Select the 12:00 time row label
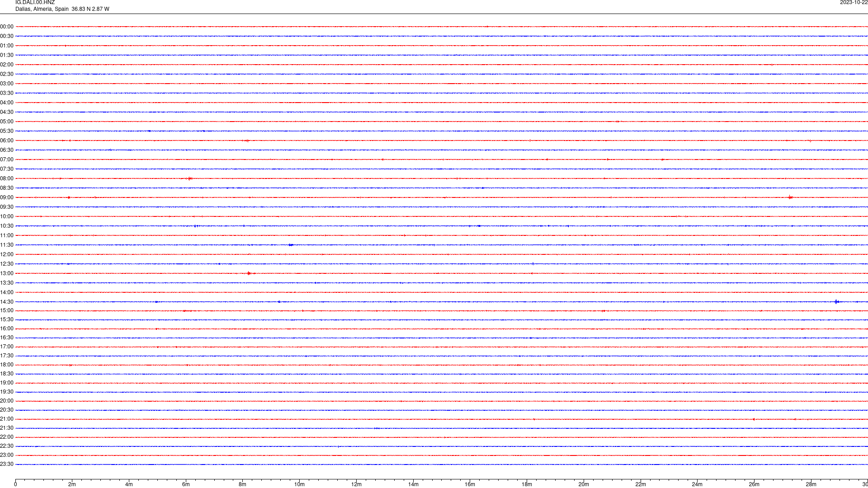 coord(7,254)
